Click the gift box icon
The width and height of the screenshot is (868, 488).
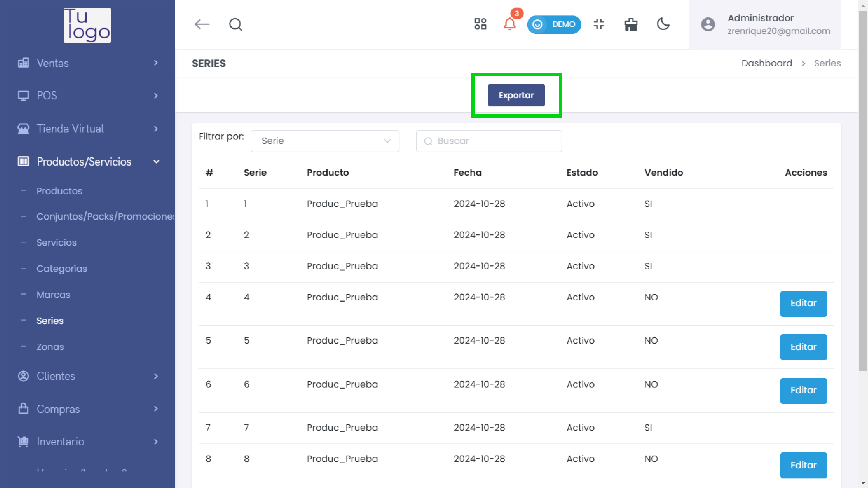(x=630, y=24)
